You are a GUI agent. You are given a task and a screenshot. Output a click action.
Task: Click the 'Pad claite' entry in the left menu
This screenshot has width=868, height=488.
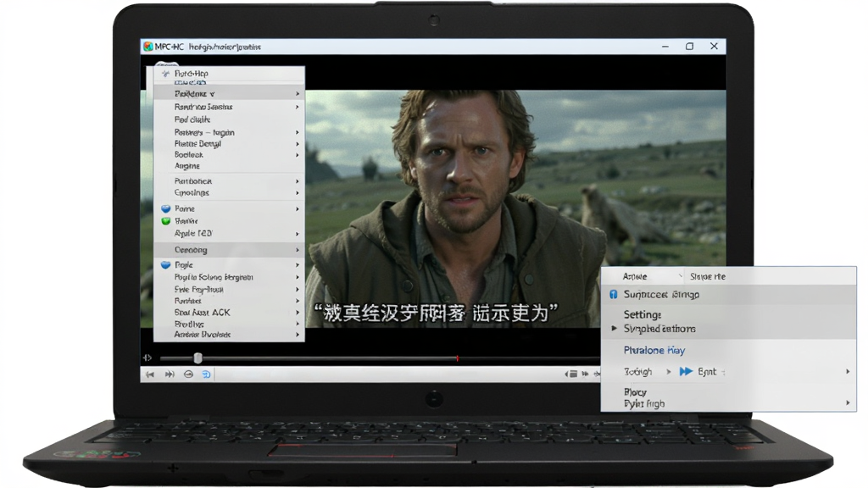coord(192,119)
